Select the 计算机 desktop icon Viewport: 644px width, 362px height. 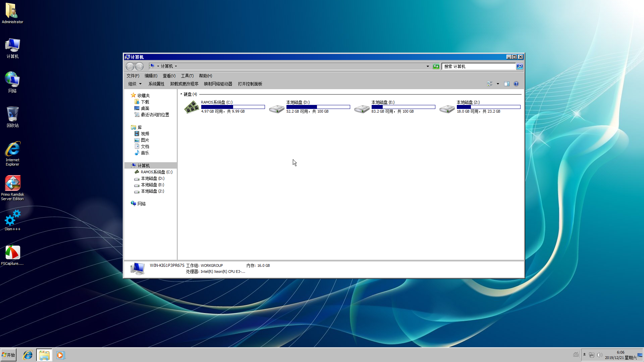pos(12,48)
